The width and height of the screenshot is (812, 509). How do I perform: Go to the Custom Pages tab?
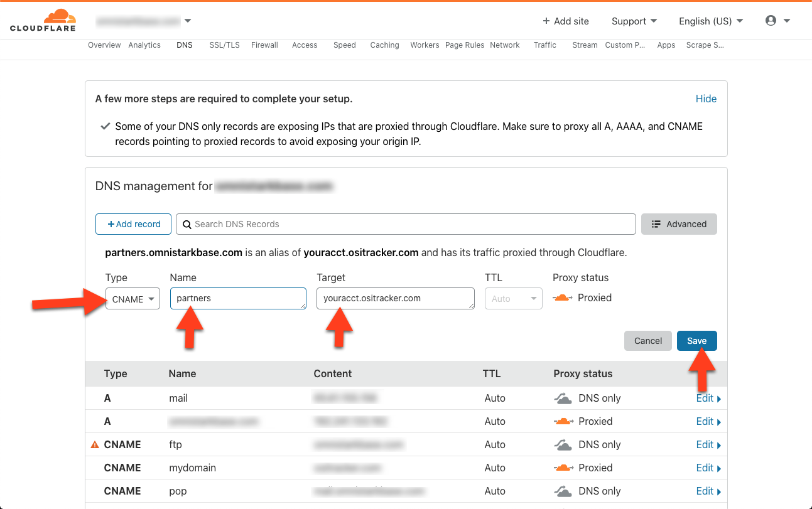(625, 45)
